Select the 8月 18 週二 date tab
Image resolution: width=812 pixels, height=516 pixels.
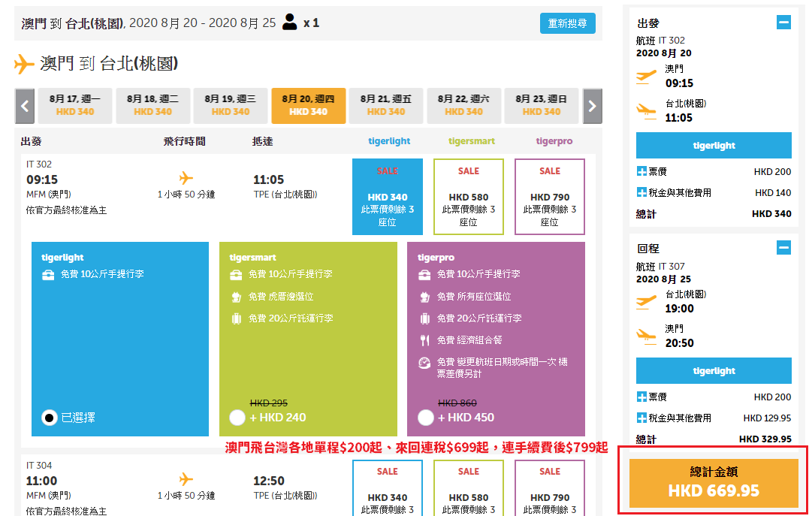tap(152, 106)
